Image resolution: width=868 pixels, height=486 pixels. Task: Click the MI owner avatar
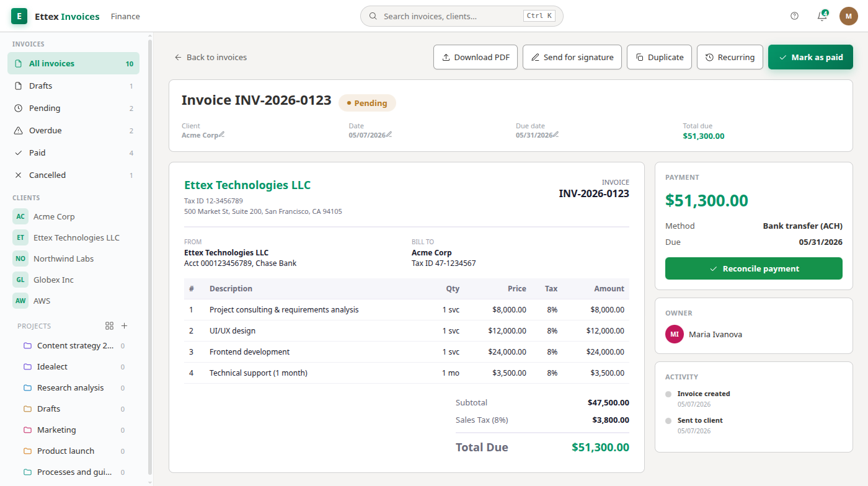pos(675,334)
